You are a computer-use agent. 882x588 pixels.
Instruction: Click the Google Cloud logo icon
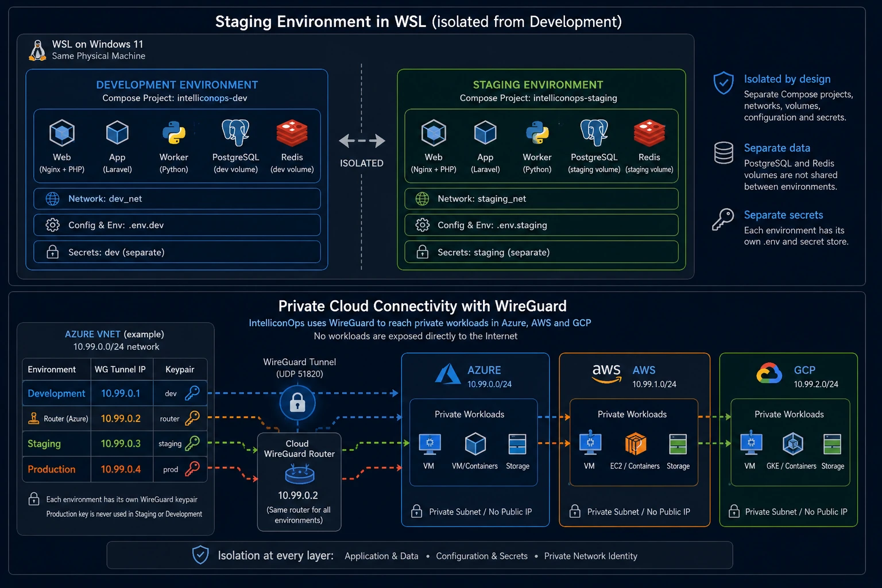(x=769, y=373)
